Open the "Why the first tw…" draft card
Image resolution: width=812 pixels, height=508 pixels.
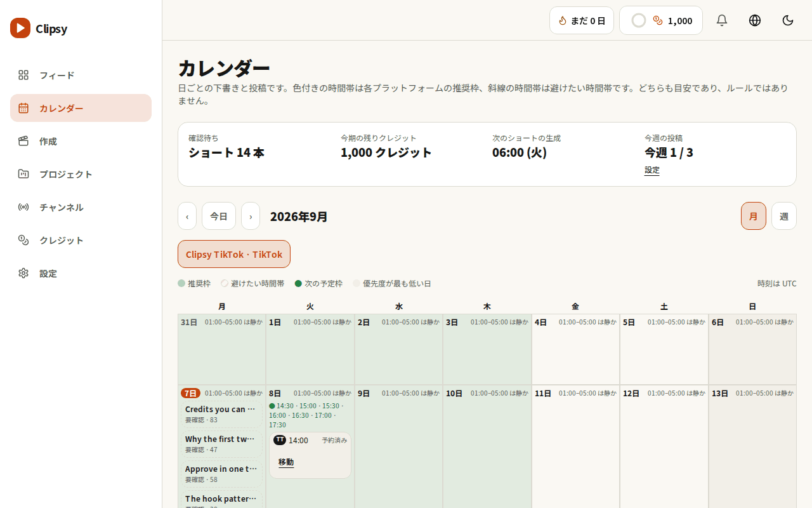[221, 444]
